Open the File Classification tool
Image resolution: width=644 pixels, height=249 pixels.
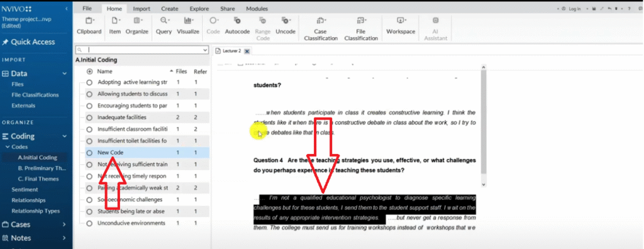point(360,21)
